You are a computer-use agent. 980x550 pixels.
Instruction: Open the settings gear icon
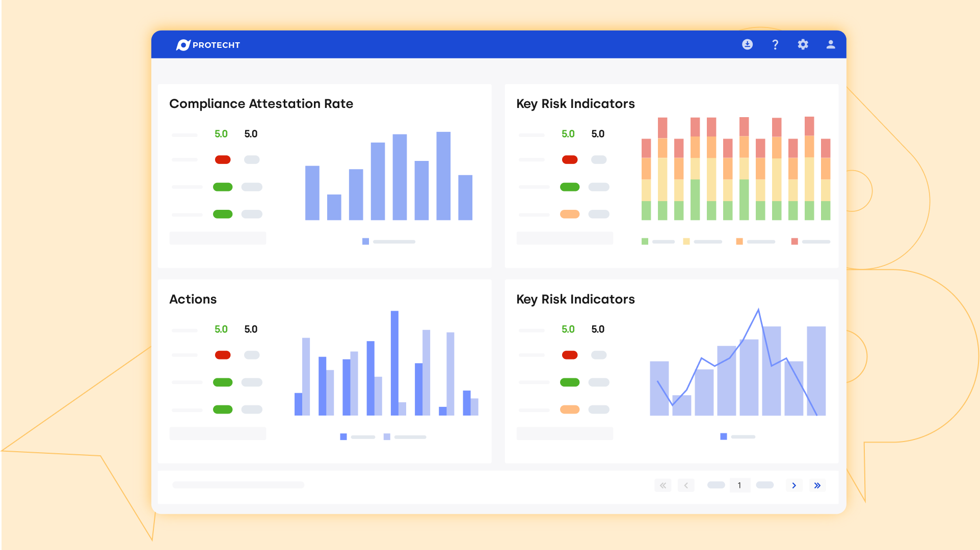click(x=803, y=44)
